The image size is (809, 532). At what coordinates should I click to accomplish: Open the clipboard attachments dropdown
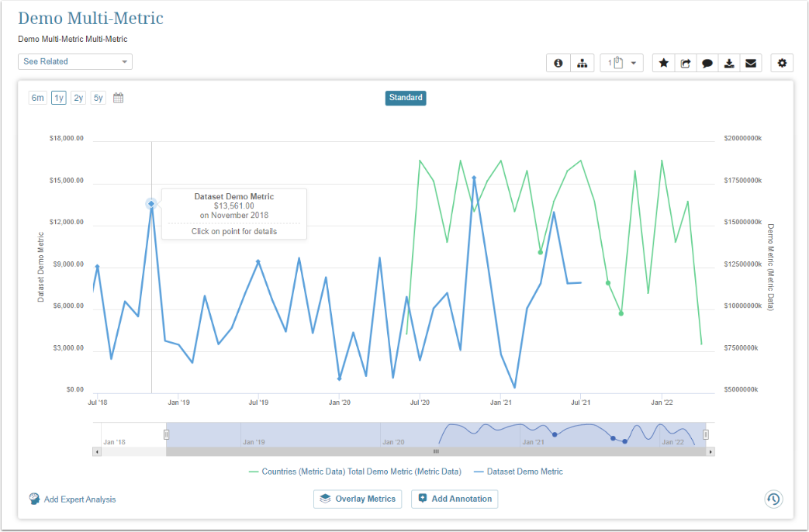coord(621,64)
